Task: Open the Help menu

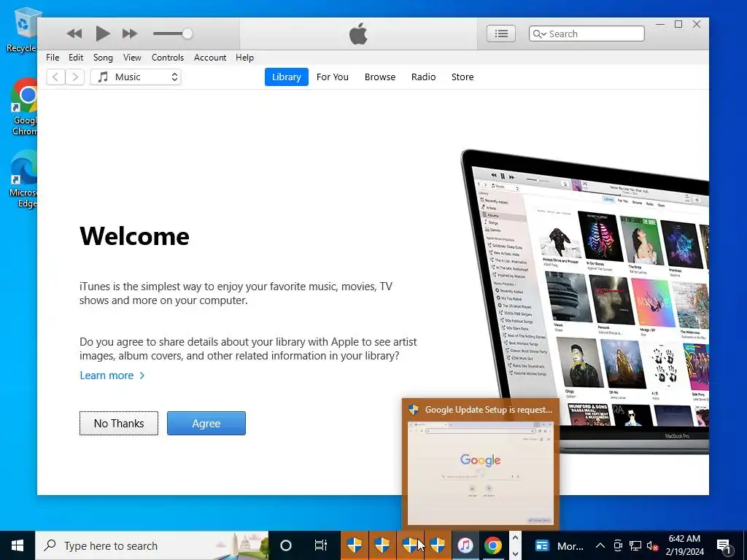Action: point(244,57)
